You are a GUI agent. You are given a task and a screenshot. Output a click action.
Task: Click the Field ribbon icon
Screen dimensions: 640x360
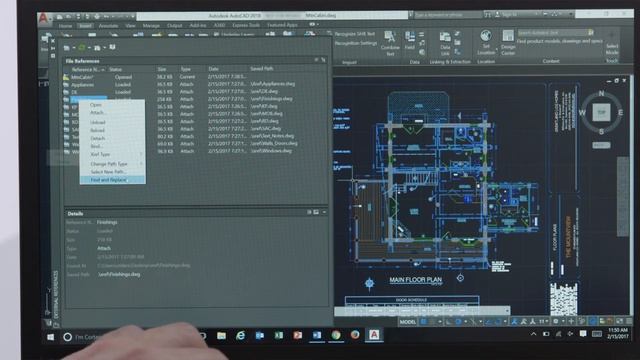tap(409, 37)
